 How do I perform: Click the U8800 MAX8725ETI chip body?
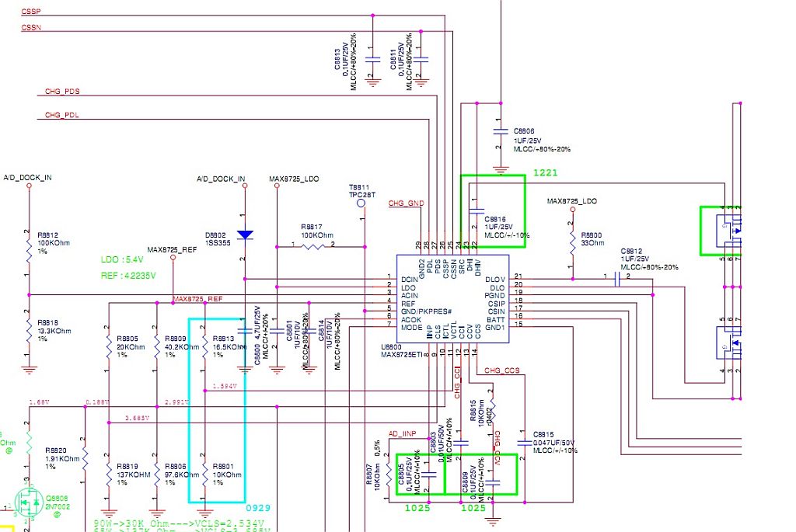[453, 299]
